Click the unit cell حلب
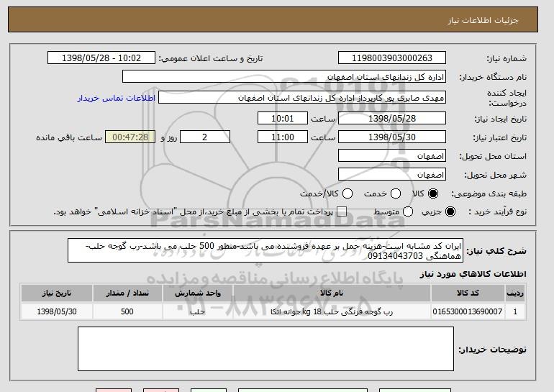 coord(198,311)
